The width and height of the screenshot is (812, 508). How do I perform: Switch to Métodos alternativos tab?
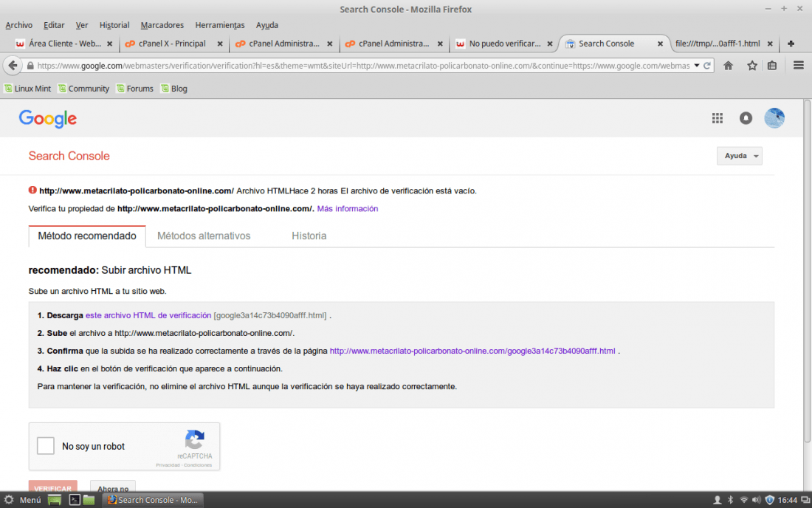(x=204, y=236)
